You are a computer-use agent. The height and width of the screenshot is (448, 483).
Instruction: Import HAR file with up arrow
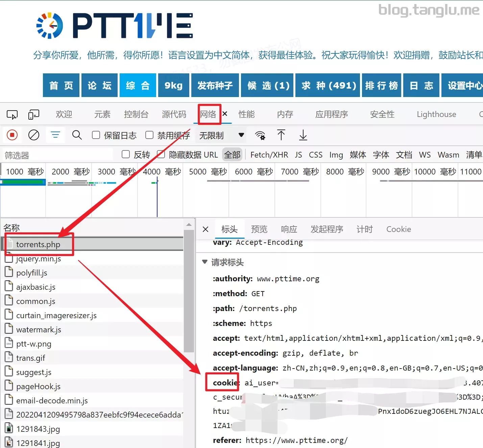[x=281, y=135]
